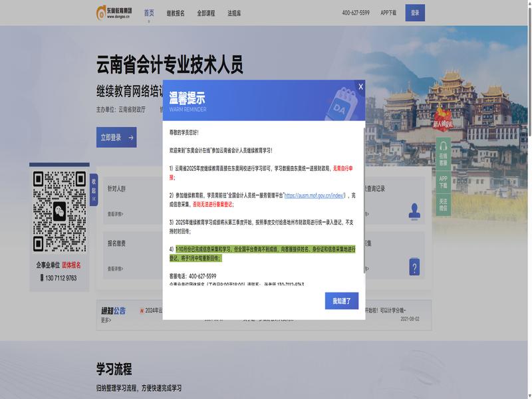Open the 全部课程 menu item
Image resolution: width=532 pixels, height=399 pixels.
pos(206,13)
